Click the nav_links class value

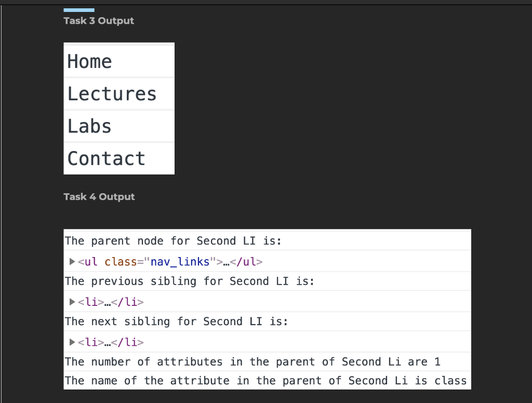click(x=180, y=262)
